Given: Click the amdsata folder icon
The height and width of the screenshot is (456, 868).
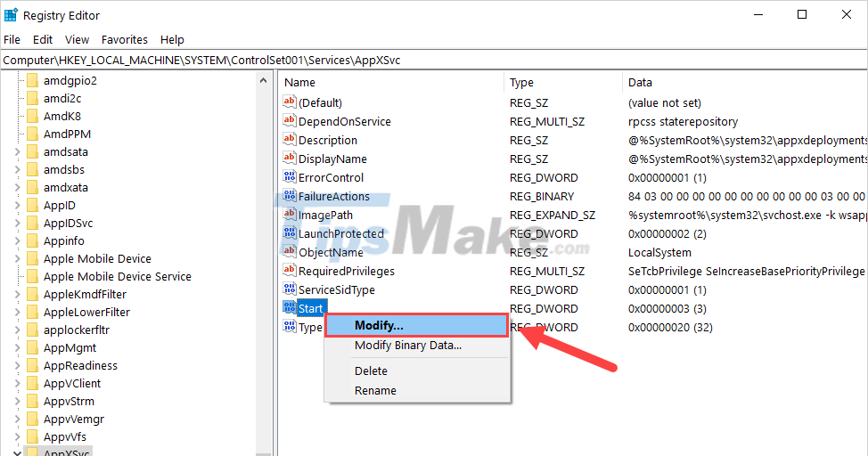Looking at the screenshot, I should coord(33,151).
